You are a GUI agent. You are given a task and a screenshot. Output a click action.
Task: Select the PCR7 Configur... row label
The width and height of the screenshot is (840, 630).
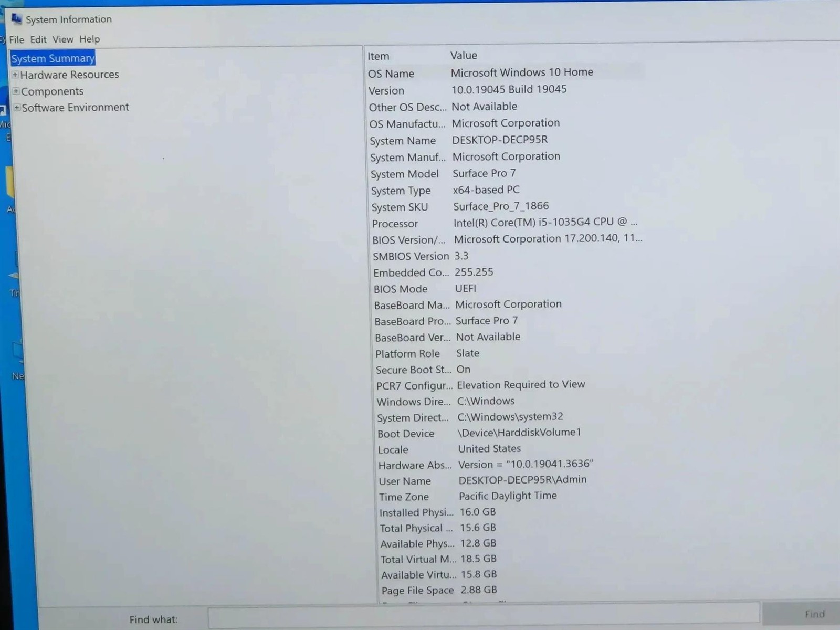tap(414, 386)
